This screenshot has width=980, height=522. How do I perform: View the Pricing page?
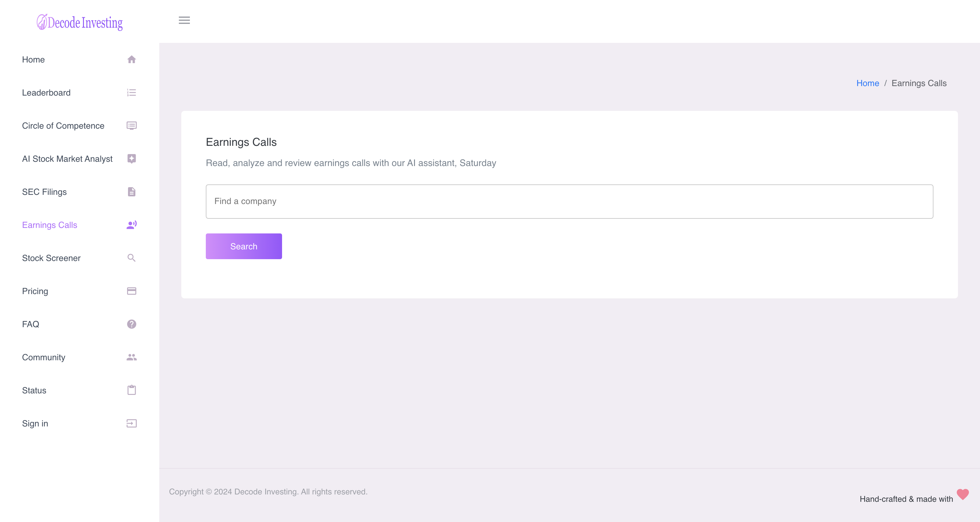click(x=35, y=291)
